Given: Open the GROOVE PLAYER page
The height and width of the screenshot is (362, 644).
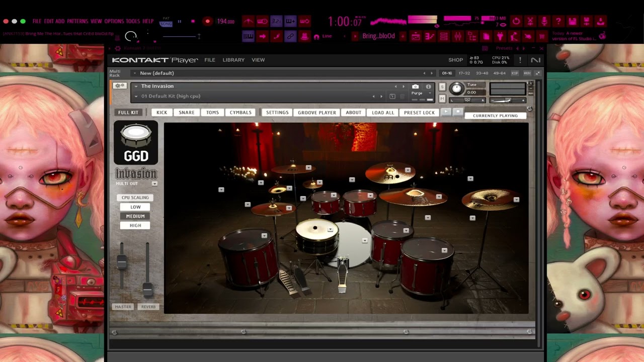Looking at the screenshot, I should point(317,113).
